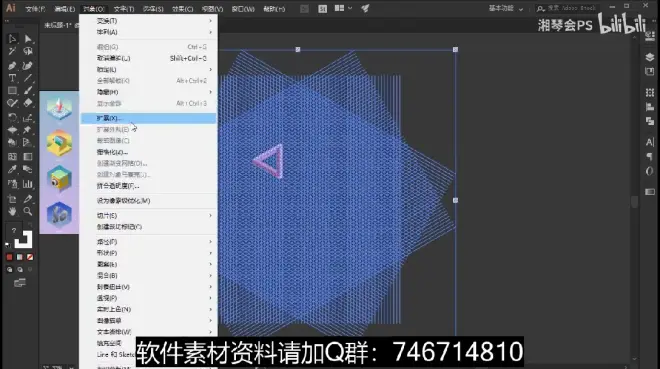Choose the Column Graph tool

(28, 184)
